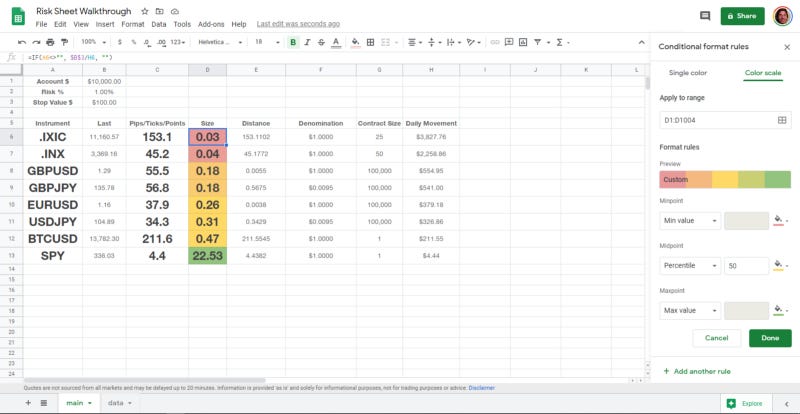Open the toolbar fill color picker

356,42
